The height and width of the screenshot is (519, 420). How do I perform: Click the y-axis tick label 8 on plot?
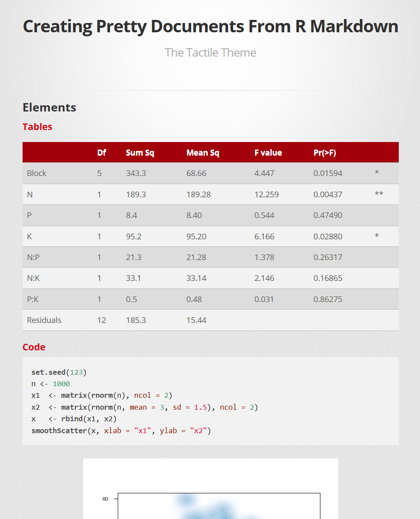[105, 499]
